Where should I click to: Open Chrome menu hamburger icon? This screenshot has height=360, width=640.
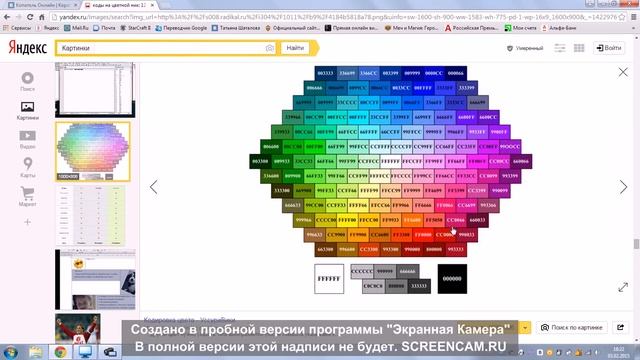(634, 17)
